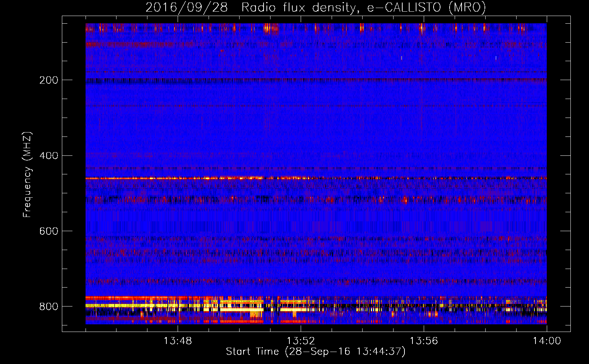The height and width of the screenshot is (364, 589).
Task: Click the 13:56 time tick label
Action: (x=424, y=341)
